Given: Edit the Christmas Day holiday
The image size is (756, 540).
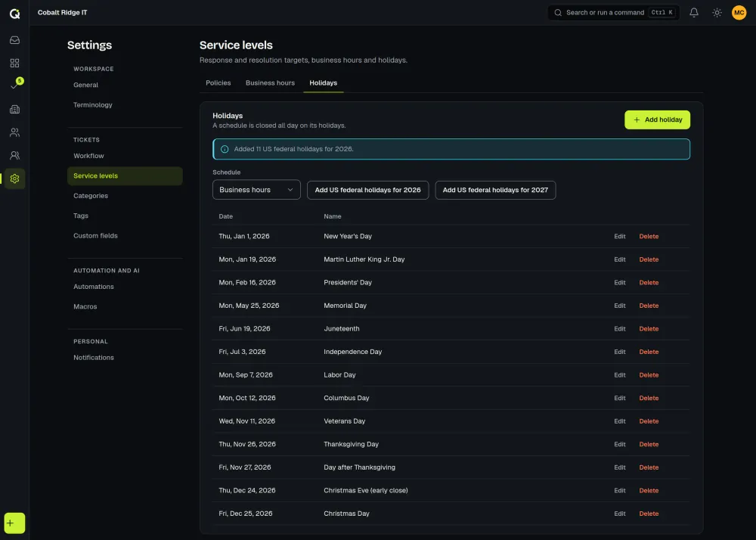Looking at the screenshot, I should (x=620, y=514).
